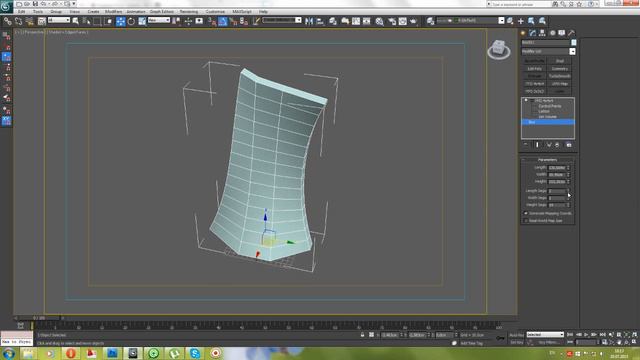Collapse the FFD modifier sub-object tree
The height and width of the screenshot is (360, 640).
tap(531, 100)
